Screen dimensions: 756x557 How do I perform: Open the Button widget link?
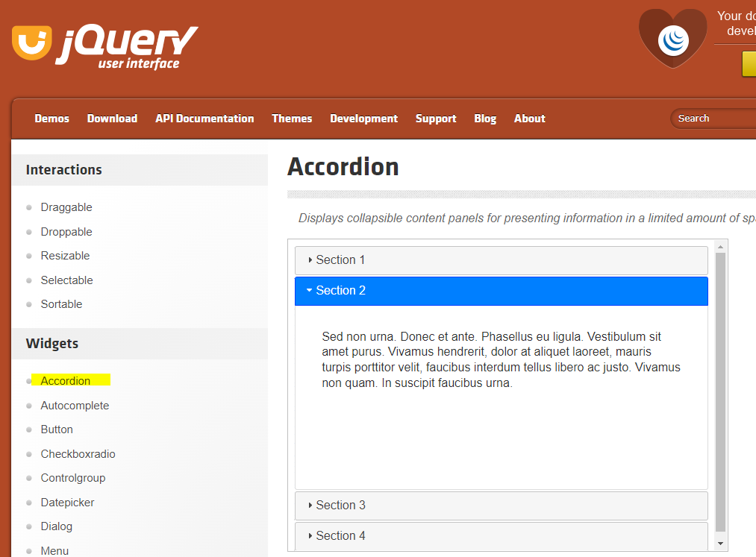coord(57,429)
